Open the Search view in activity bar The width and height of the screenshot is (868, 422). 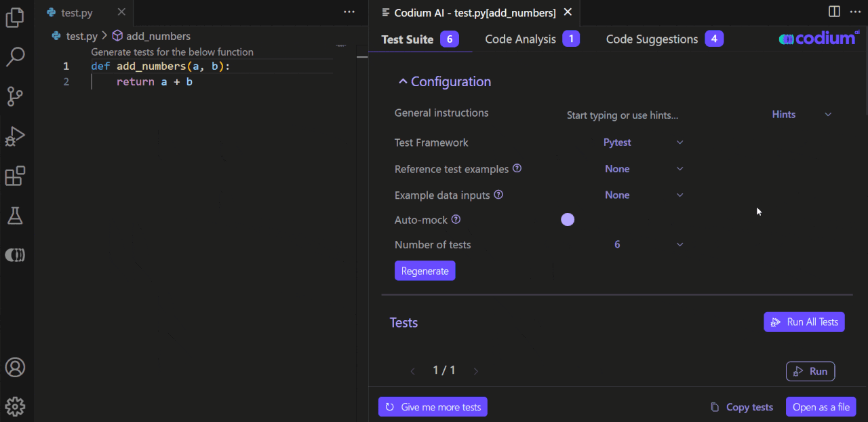tap(15, 57)
